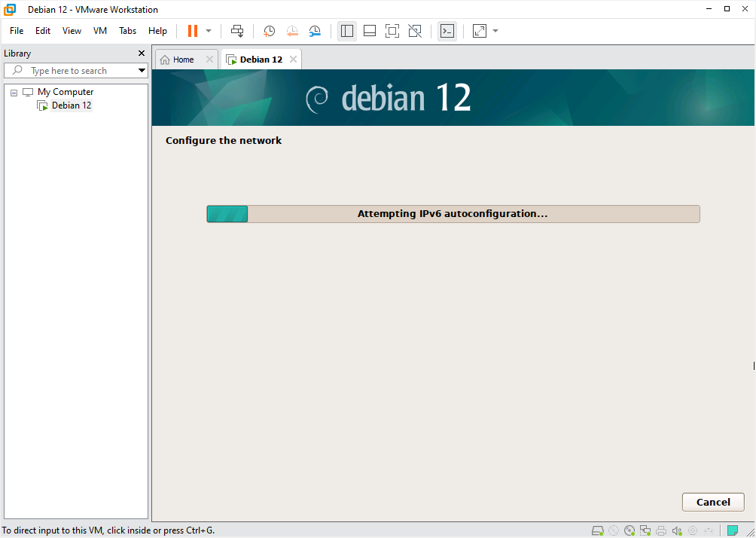Click the printer device status icon
The width and height of the screenshot is (756, 538).
pyautogui.click(x=660, y=530)
